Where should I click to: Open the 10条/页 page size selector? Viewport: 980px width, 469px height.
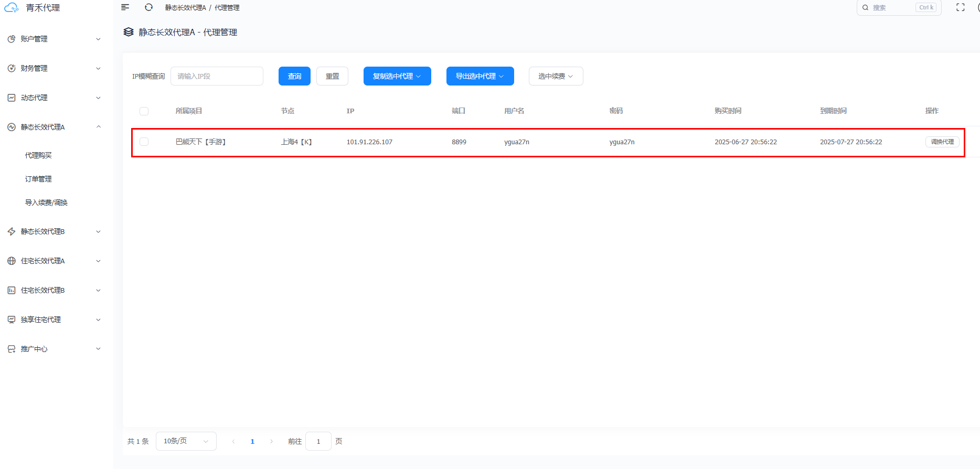[x=186, y=441]
